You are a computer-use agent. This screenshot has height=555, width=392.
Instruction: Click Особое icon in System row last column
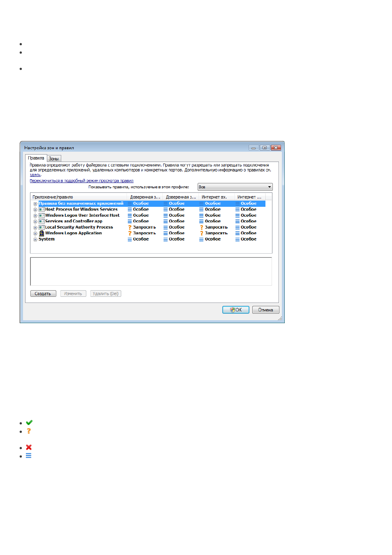click(x=238, y=239)
